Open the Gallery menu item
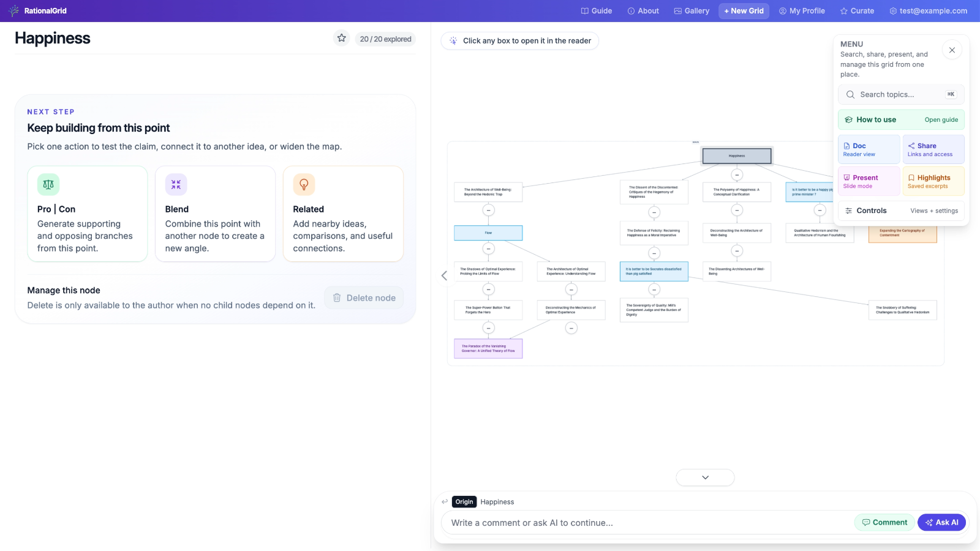Screen dimensions: 980x551 692,10
